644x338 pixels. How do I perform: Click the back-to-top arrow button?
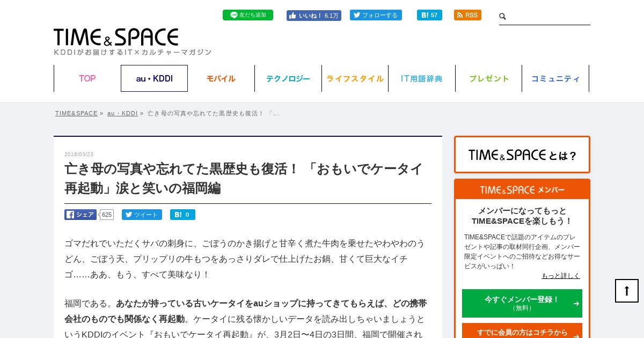click(627, 291)
